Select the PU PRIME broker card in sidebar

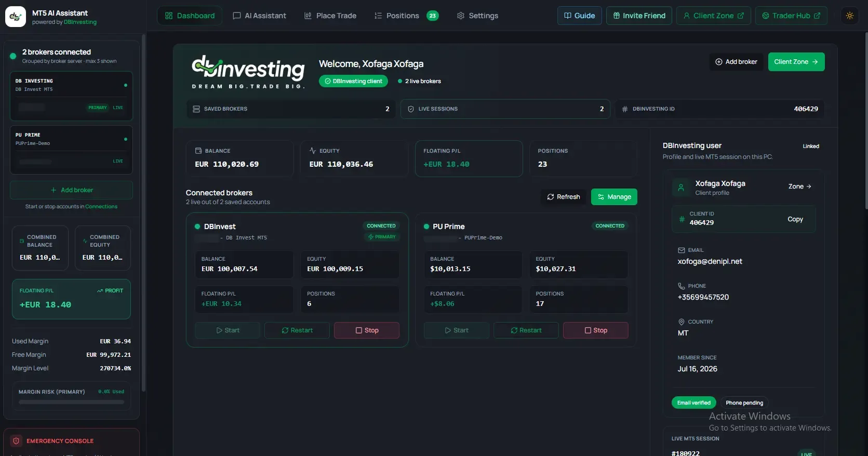pyautogui.click(x=71, y=150)
